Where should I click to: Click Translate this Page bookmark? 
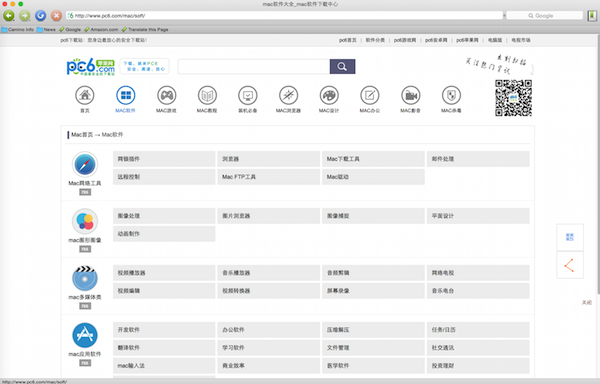click(x=145, y=29)
